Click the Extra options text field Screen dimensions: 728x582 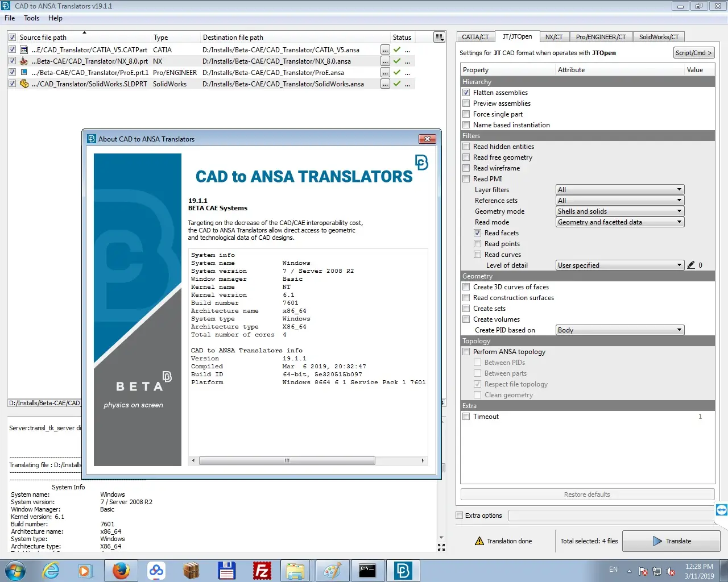pyautogui.click(x=611, y=516)
